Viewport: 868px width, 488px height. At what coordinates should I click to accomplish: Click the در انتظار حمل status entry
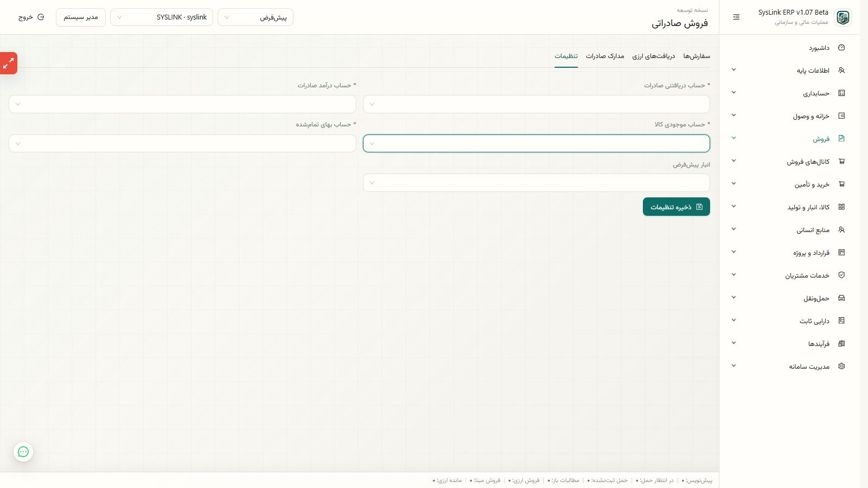pos(655,480)
